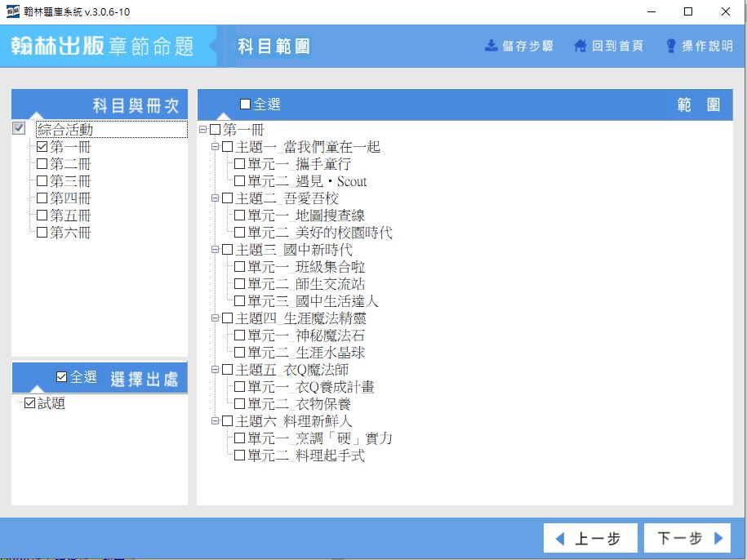Check the 第六冊 volume checkbox
747x560 pixels.
point(42,233)
